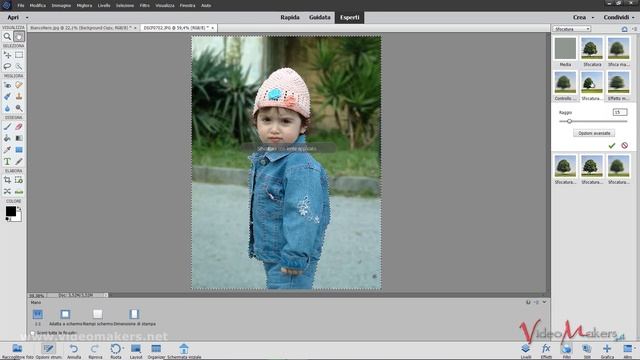Select the Lasso tool
Image resolution: width=640 pixels, height=360 pixels.
click(x=7, y=66)
